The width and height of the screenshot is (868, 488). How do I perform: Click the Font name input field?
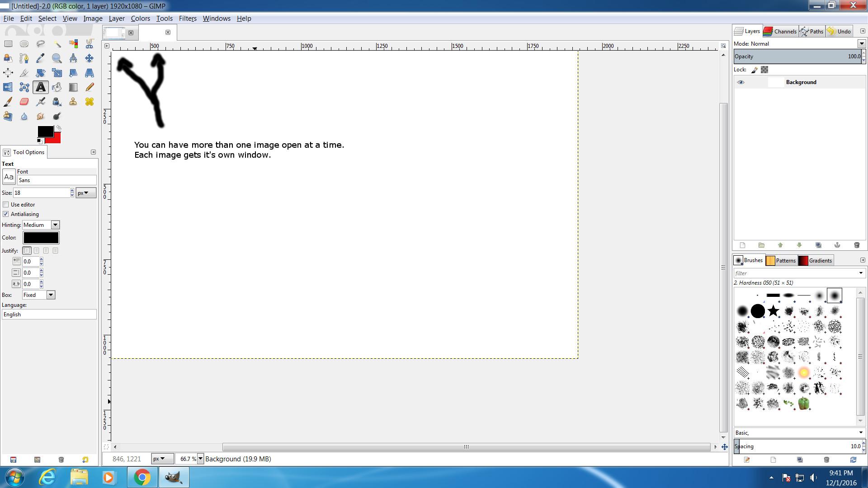pos(57,180)
